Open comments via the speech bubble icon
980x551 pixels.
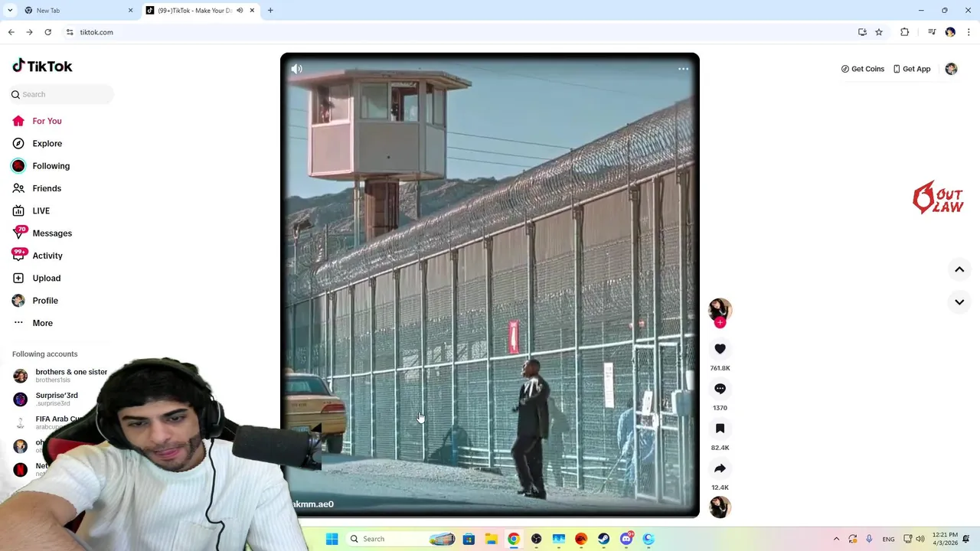pyautogui.click(x=720, y=389)
